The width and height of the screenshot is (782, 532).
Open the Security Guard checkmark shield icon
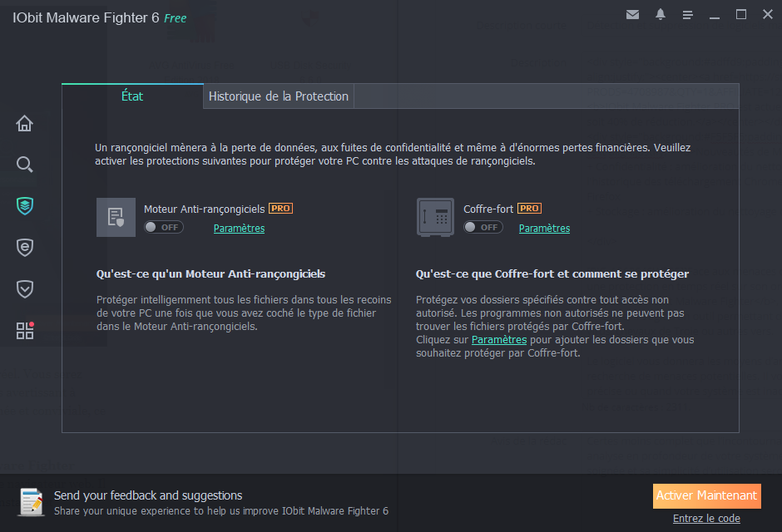(x=24, y=289)
